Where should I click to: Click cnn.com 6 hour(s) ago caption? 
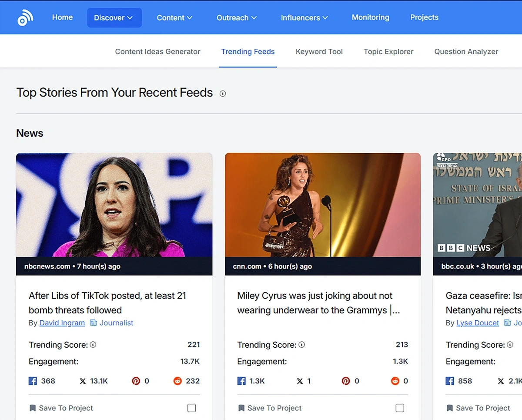click(x=272, y=266)
